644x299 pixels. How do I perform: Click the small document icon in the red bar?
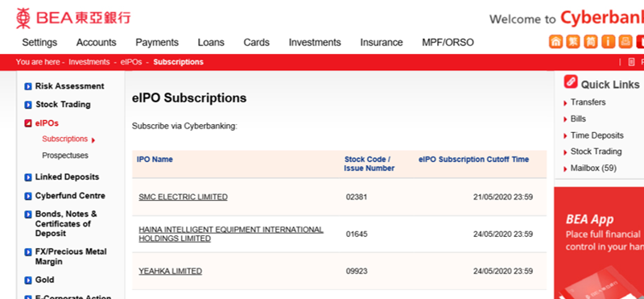[x=632, y=62]
